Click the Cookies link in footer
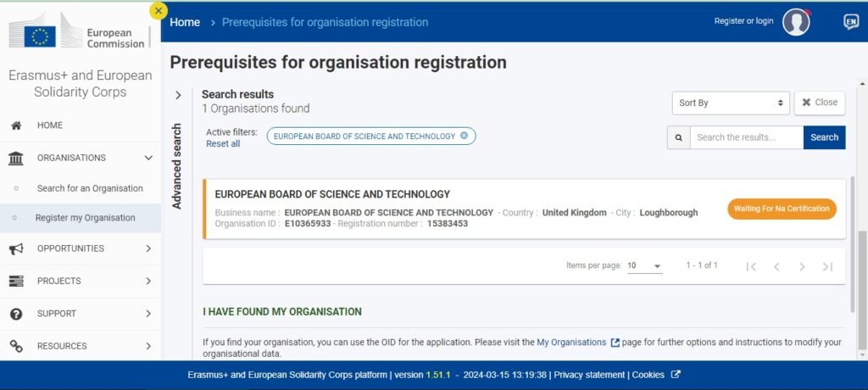868x390 pixels. (x=648, y=375)
